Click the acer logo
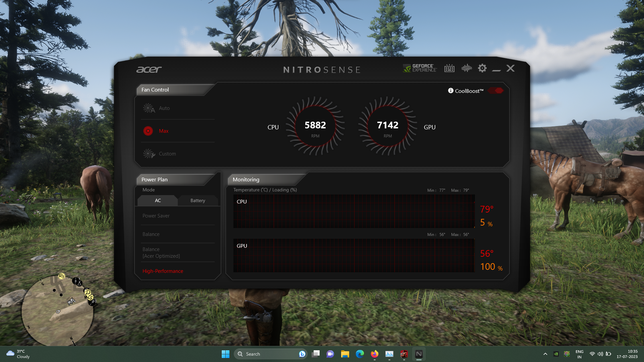Screen dimensions: 644x362 [149, 69]
